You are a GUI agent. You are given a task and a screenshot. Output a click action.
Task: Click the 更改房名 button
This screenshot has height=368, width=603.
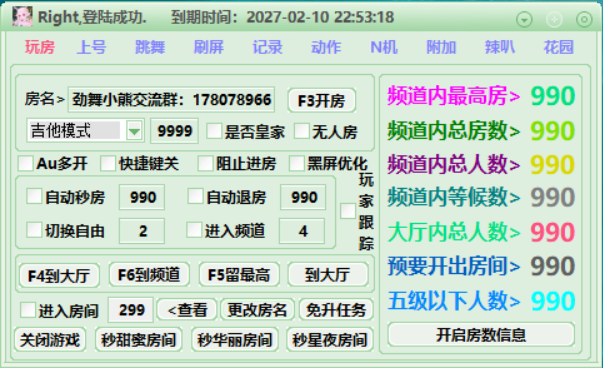[x=258, y=310]
